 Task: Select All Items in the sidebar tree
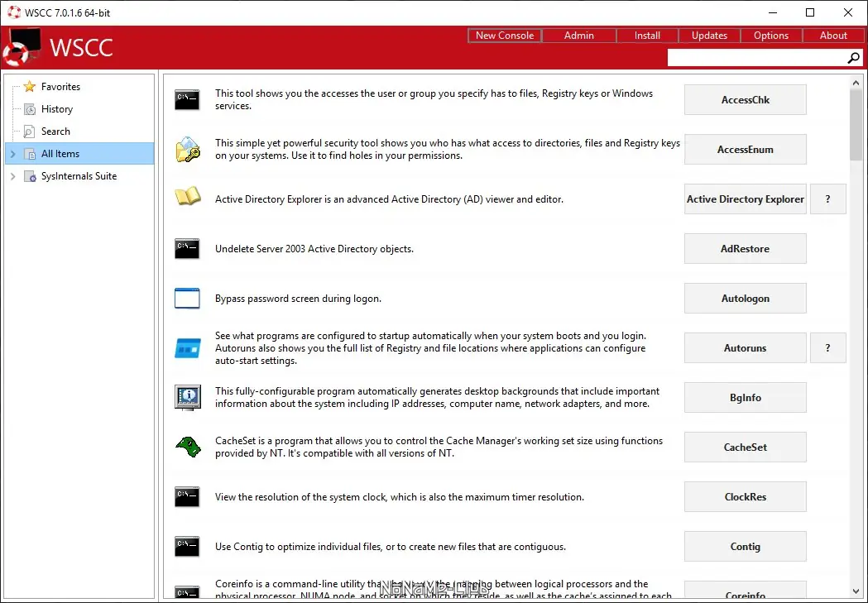pos(80,154)
